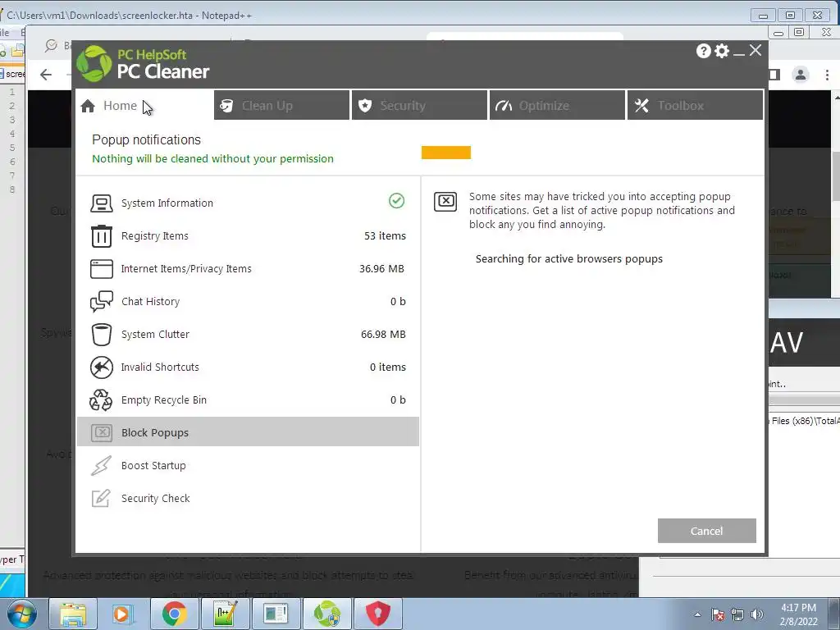
Task: Click the Internet Items browser window icon
Action: (101, 269)
